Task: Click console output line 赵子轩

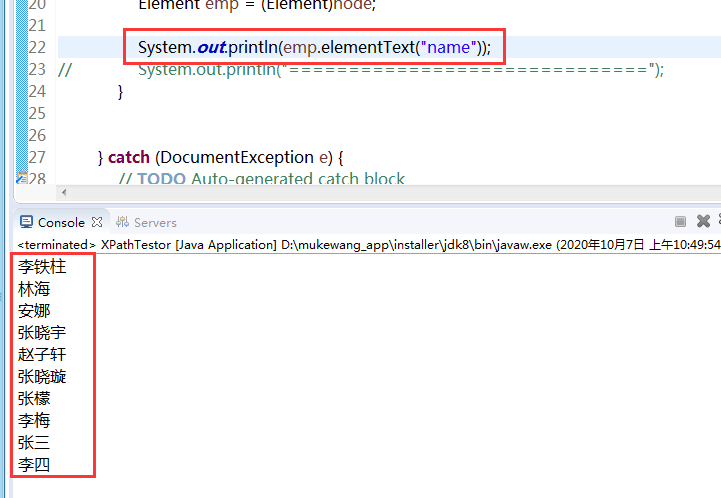Action: (42, 355)
